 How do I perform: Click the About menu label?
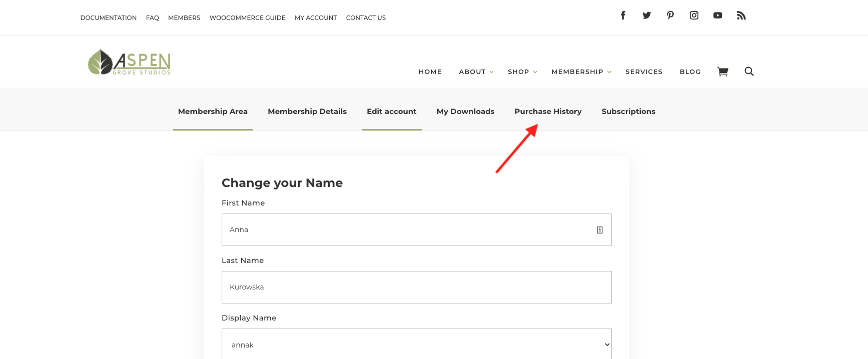(472, 72)
